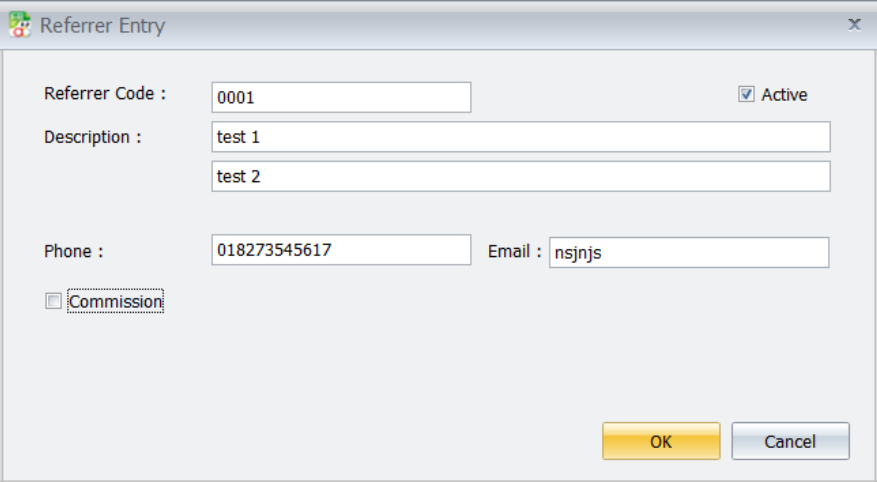Click the Email label
877x482 pixels.
point(515,252)
